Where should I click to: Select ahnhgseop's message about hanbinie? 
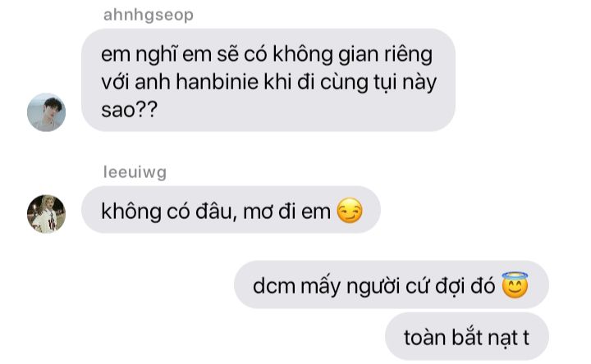point(268,80)
